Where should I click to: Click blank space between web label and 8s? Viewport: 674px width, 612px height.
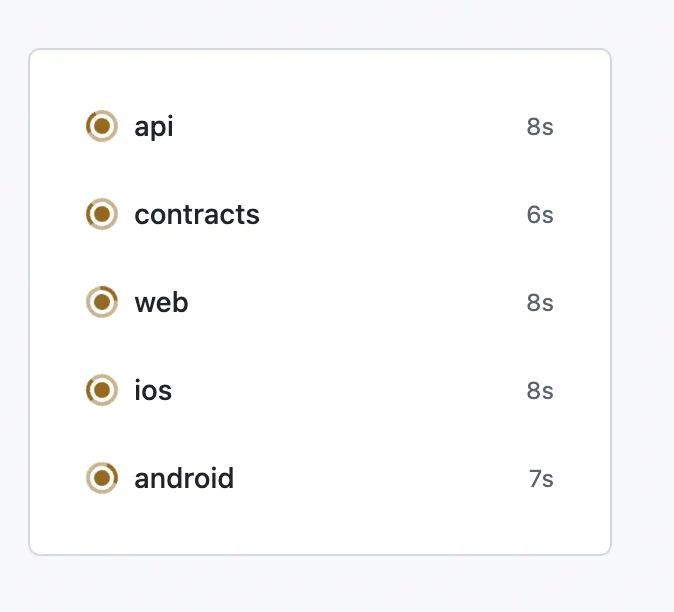click(x=357, y=303)
